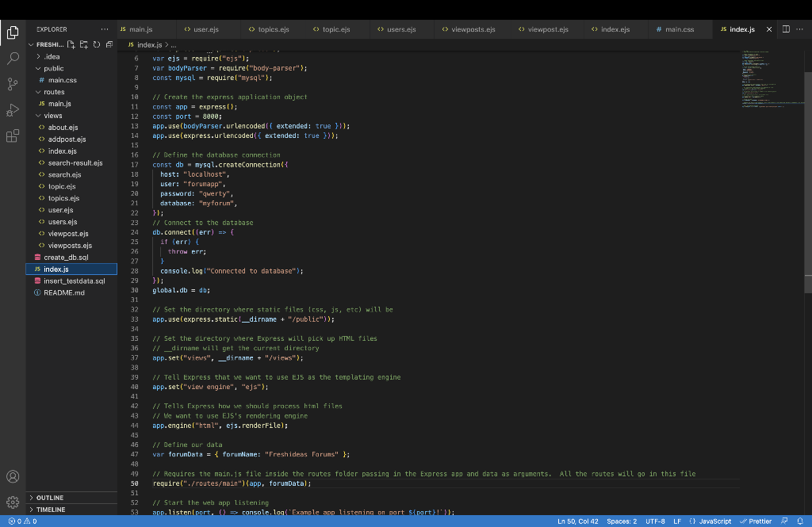
Task: Open the Search panel in the activity bar
Action: [x=12, y=58]
